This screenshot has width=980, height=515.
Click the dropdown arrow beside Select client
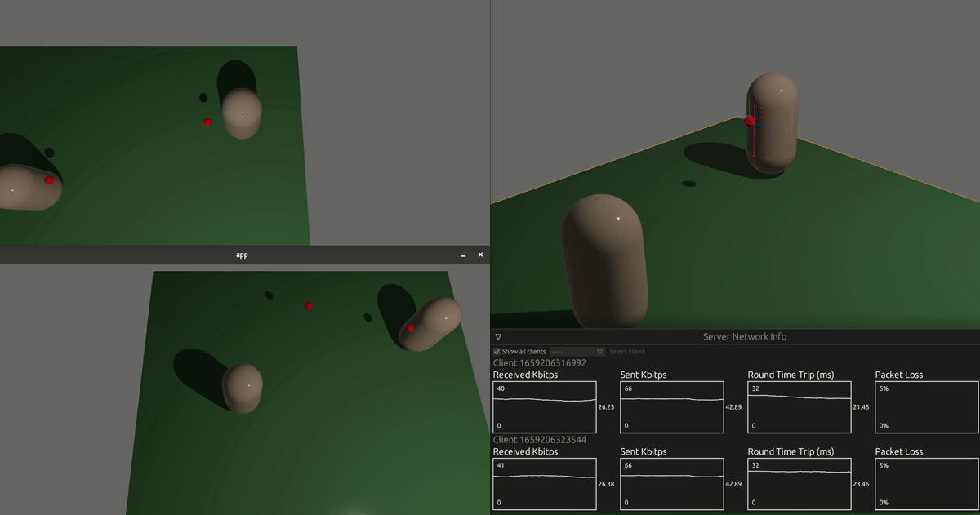pyautogui.click(x=600, y=351)
